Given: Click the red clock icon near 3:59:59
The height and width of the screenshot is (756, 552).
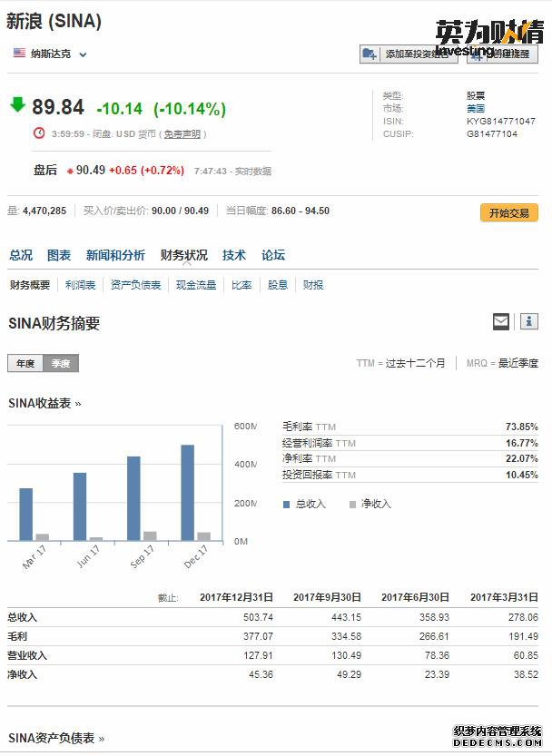Looking at the screenshot, I should pos(39,133).
